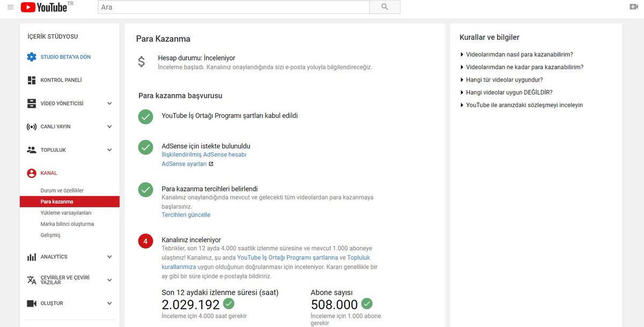This screenshot has height=327, width=644.
Task: Expand the Topluluk section chevron
Action: pyautogui.click(x=109, y=150)
